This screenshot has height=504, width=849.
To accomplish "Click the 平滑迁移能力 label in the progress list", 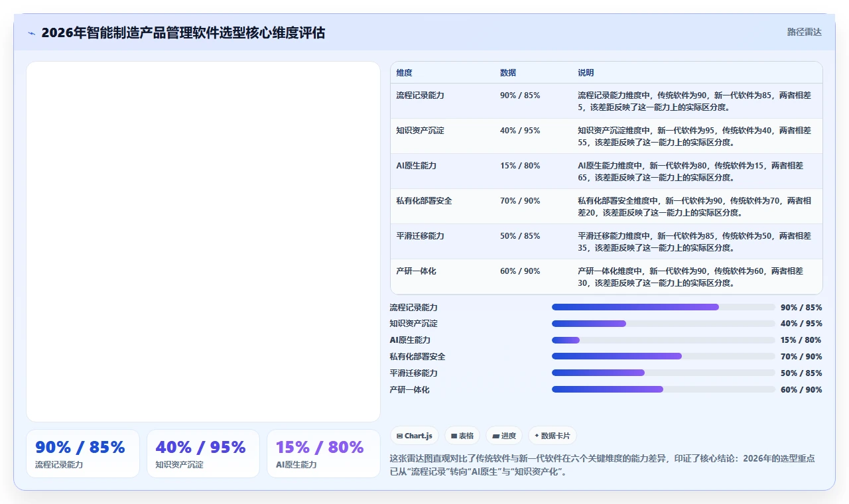I will pos(413,373).
